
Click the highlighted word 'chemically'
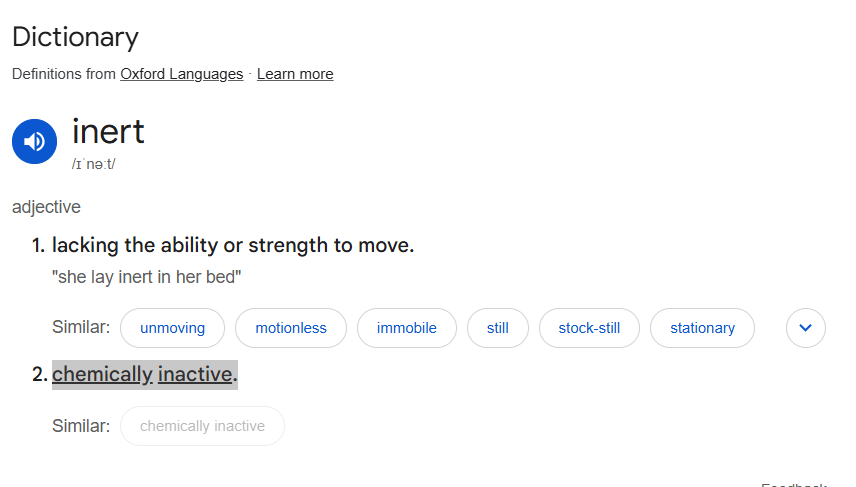pos(102,375)
